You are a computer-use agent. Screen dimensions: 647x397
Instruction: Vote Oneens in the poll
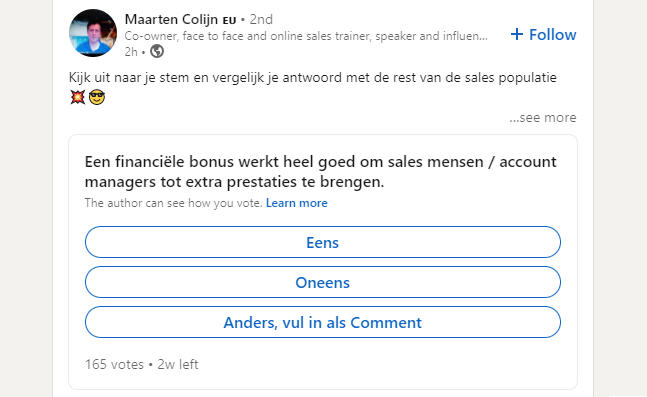click(323, 282)
